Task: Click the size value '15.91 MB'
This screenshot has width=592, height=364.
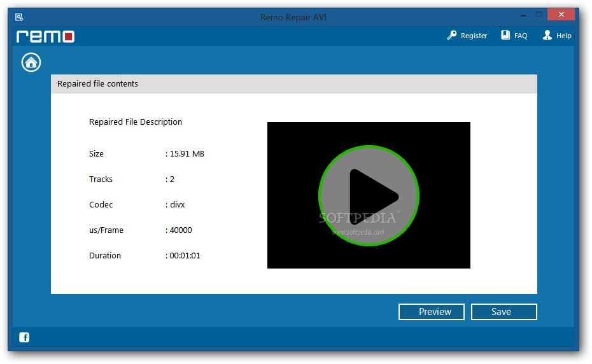Action: tap(187, 153)
